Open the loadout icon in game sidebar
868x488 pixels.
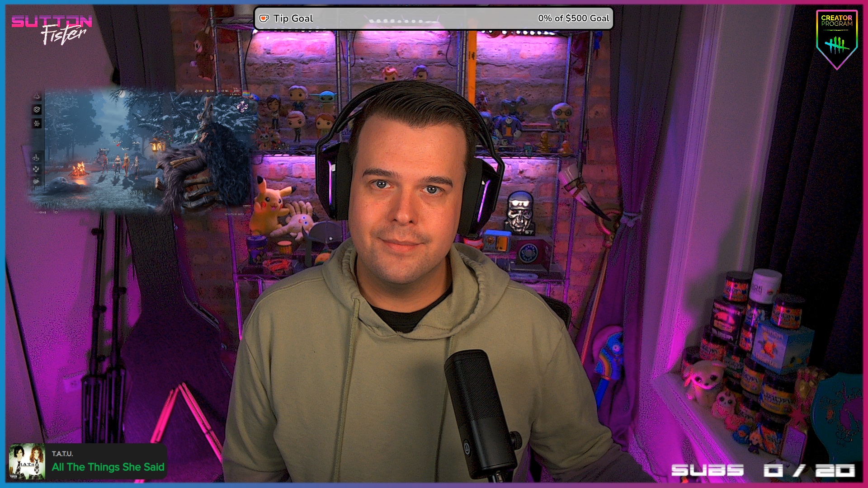37,109
